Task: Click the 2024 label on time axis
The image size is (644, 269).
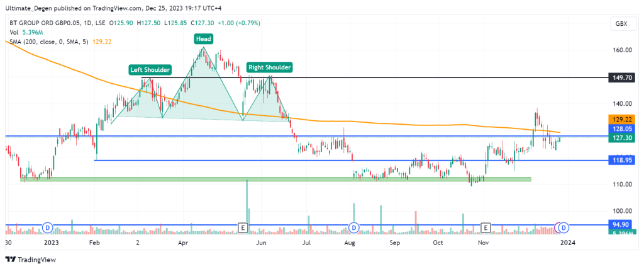Action: (569, 243)
